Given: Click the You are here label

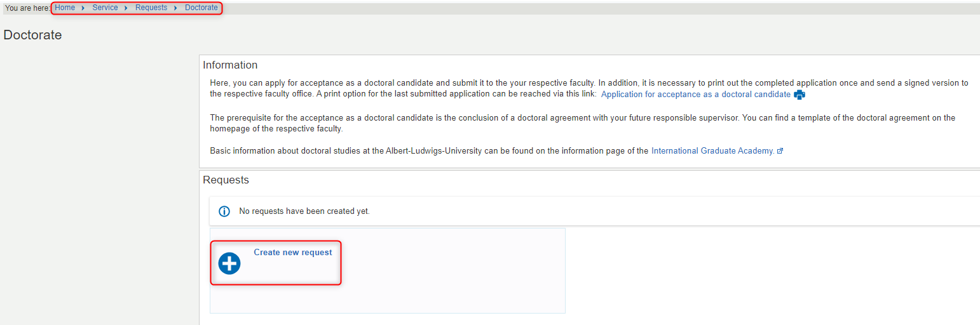Looking at the screenshot, I should (x=27, y=8).
